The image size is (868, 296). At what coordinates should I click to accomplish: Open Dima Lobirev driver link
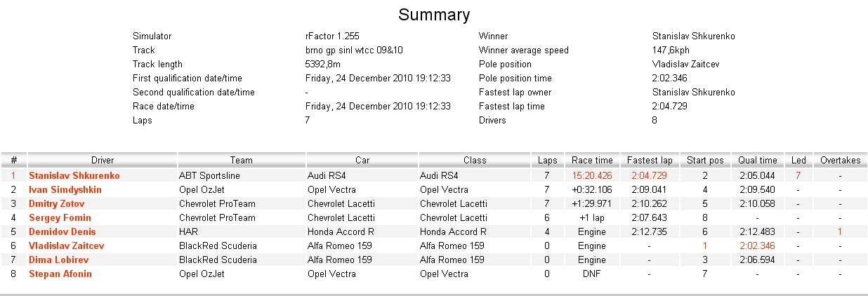tap(58, 260)
